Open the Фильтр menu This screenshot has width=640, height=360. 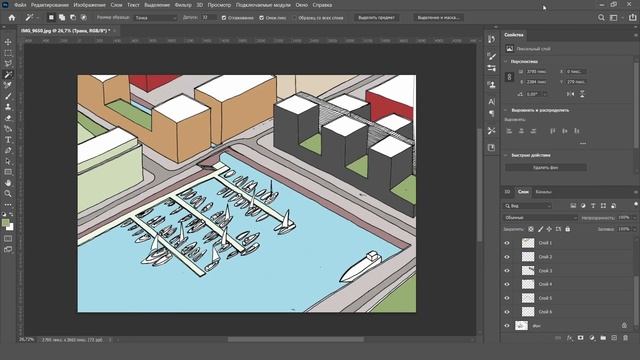pos(183,5)
